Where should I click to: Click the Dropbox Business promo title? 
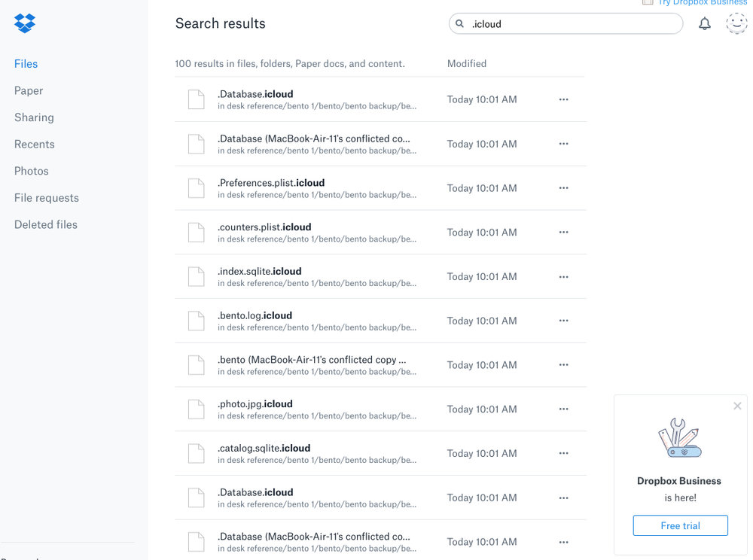(x=679, y=481)
